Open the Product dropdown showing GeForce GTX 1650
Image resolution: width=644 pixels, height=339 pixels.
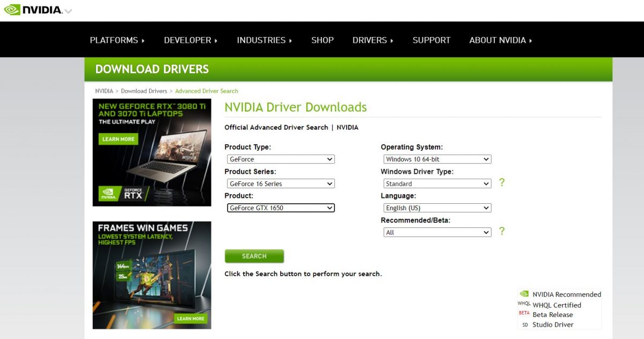point(281,208)
